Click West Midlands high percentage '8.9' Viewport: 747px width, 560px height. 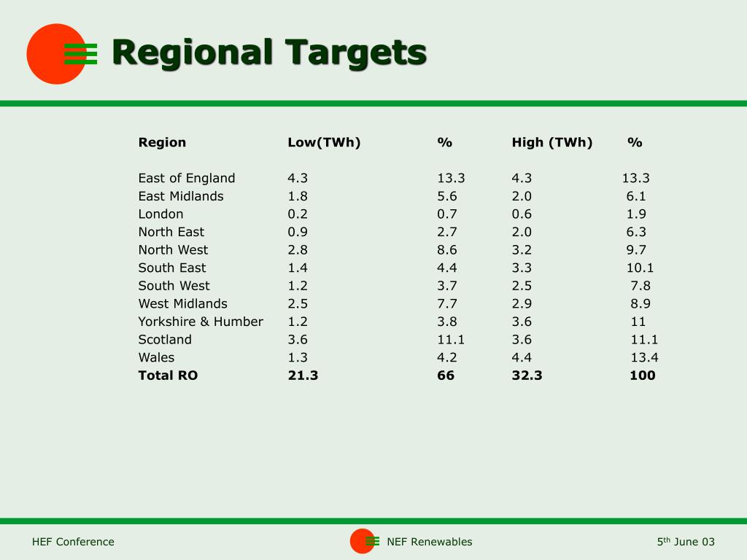(x=640, y=304)
